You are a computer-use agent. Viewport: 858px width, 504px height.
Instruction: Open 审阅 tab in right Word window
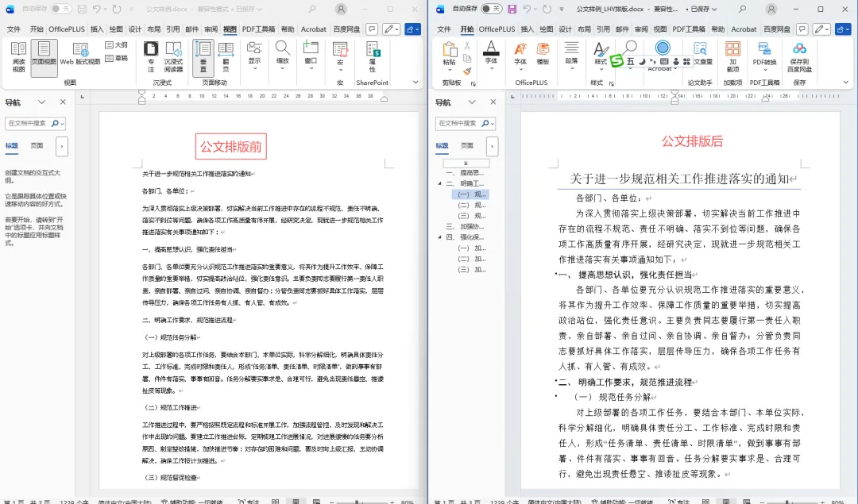point(641,29)
